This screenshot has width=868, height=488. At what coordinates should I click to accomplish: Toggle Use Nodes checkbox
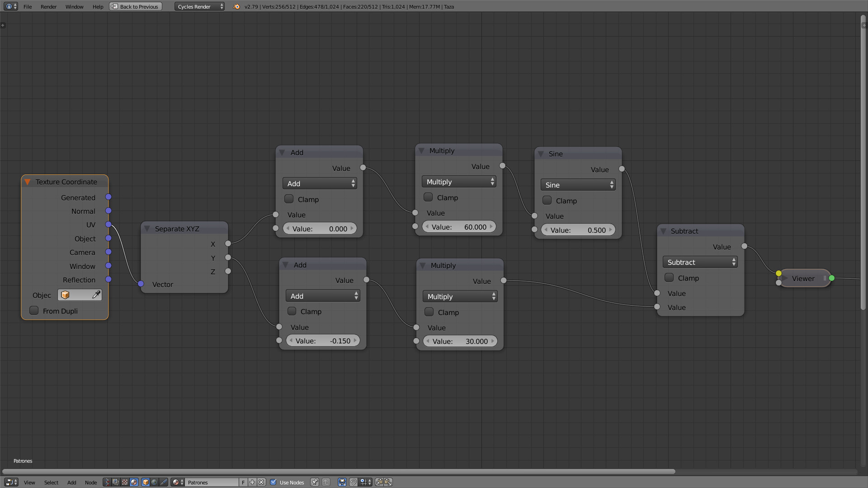(273, 482)
